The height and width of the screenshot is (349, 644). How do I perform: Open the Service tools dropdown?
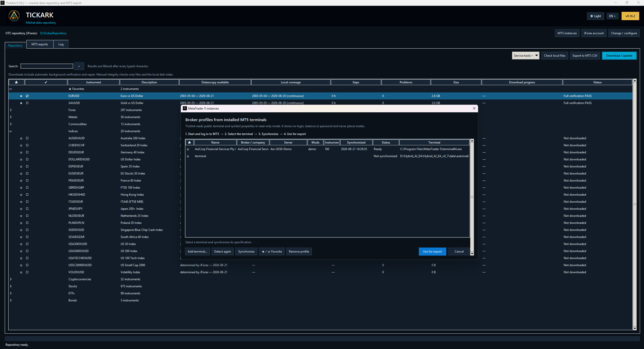coord(525,56)
